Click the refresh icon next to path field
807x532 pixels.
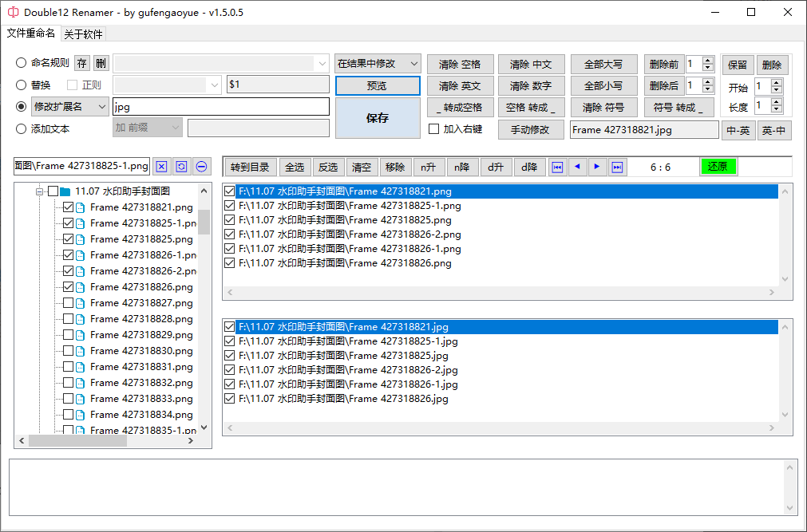[181, 167]
